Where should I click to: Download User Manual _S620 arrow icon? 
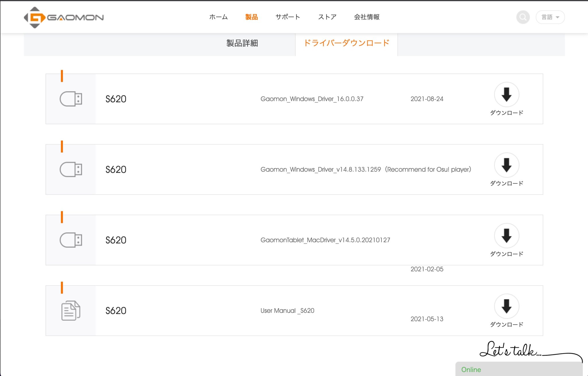506,306
